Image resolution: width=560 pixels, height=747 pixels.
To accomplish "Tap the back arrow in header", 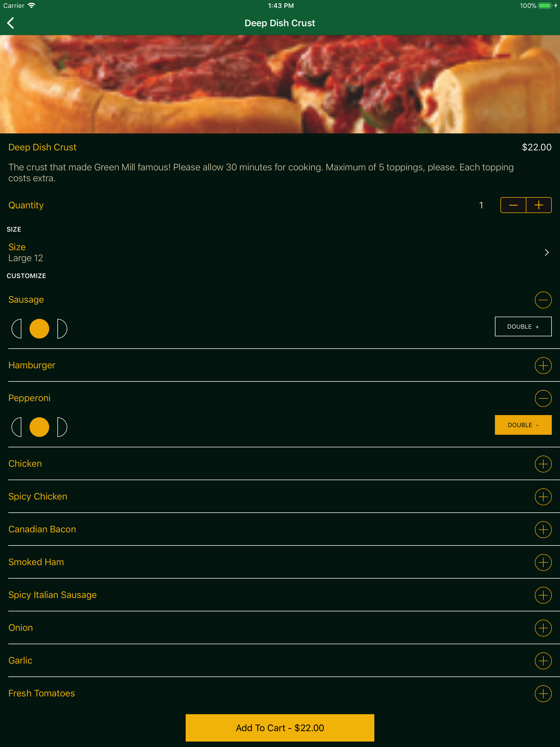I will pos(11,23).
